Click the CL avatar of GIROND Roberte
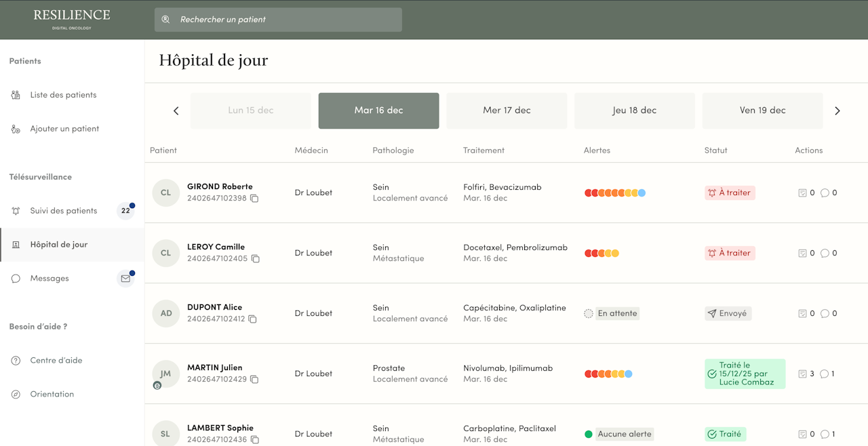The height and width of the screenshot is (446, 868). point(165,192)
